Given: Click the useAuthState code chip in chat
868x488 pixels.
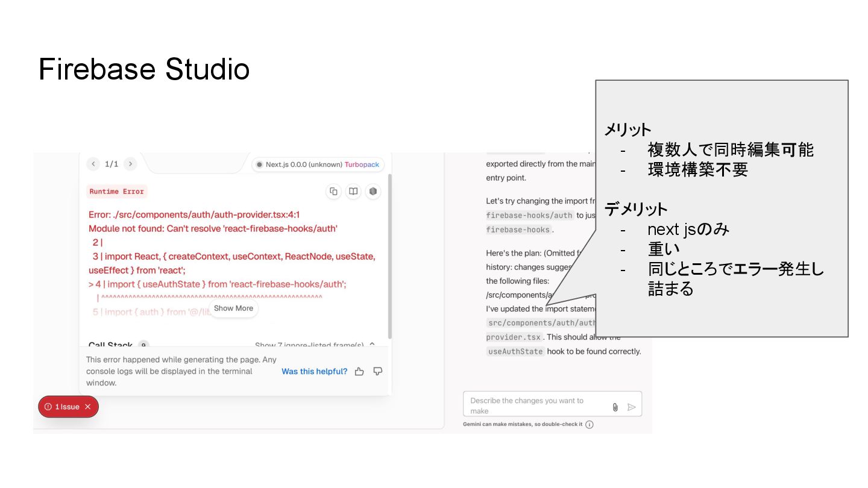Looking at the screenshot, I should click(x=515, y=351).
